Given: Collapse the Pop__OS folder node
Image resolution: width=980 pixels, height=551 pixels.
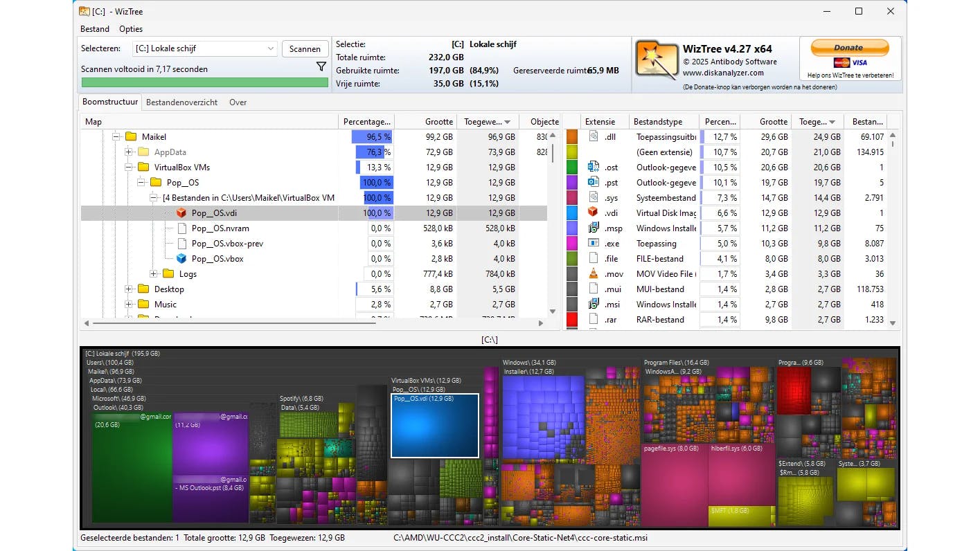Looking at the screenshot, I should click(x=141, y=183).
